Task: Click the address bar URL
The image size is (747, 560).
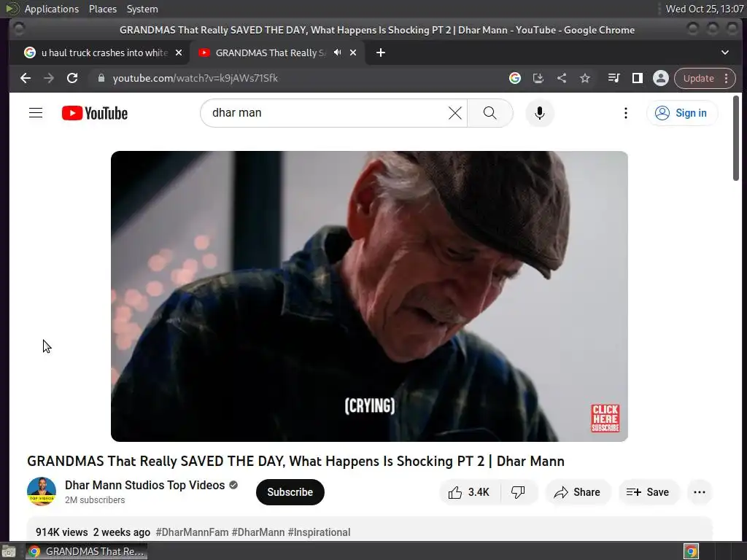Action: click(x=196, y=78)
